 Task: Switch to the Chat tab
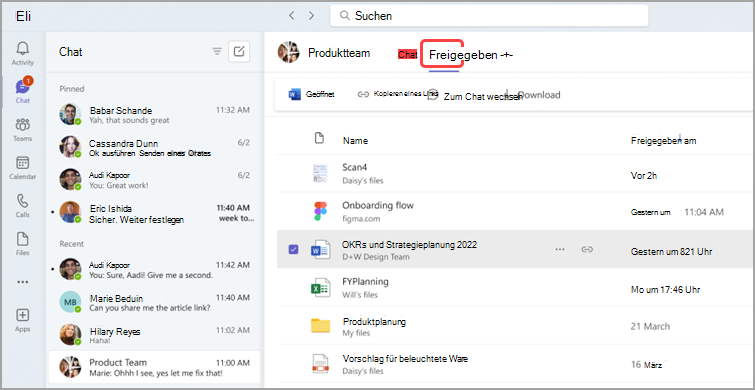pyautogui.click(x=407, y=55)
